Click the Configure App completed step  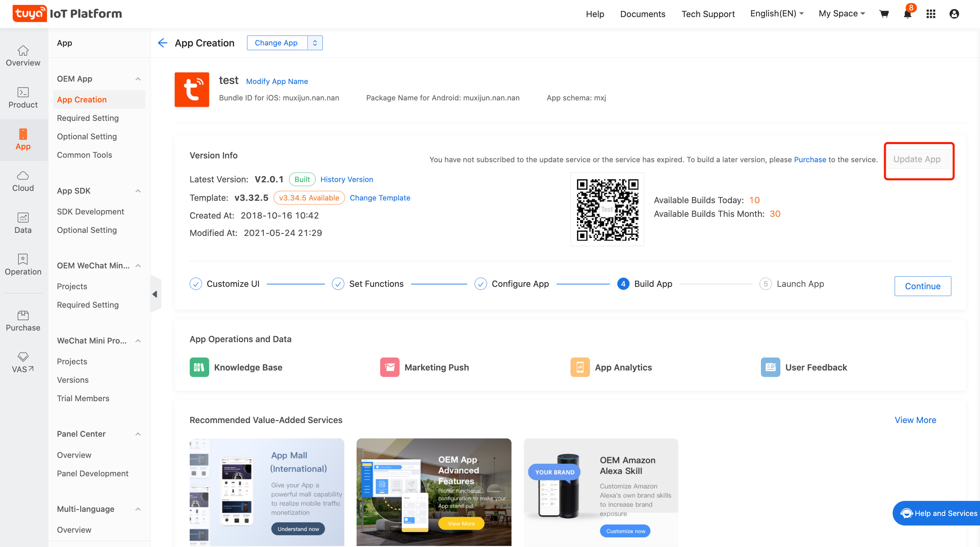click(512, 284)
